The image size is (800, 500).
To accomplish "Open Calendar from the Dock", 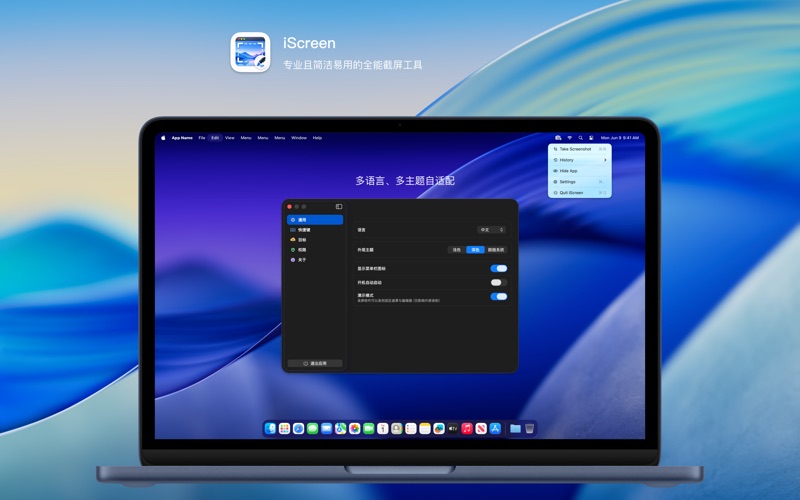I will pyautogui.click(x=383, y=429).
